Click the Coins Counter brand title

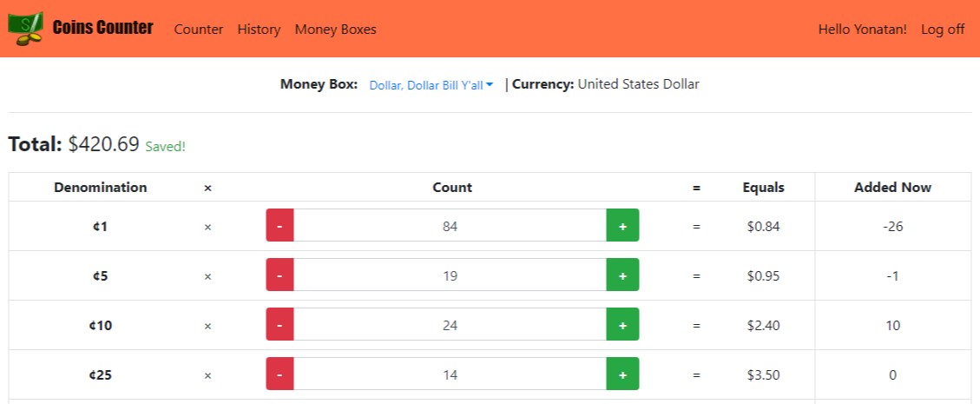click(x=102, y=28)
